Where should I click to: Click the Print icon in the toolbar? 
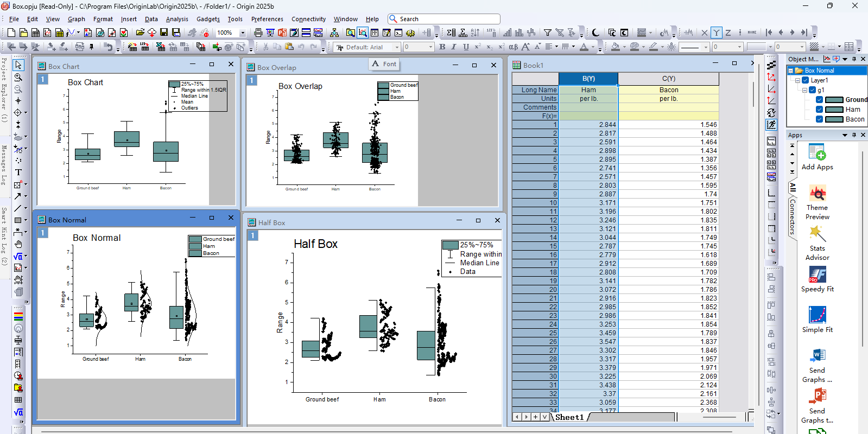click(x=258, y=33)
